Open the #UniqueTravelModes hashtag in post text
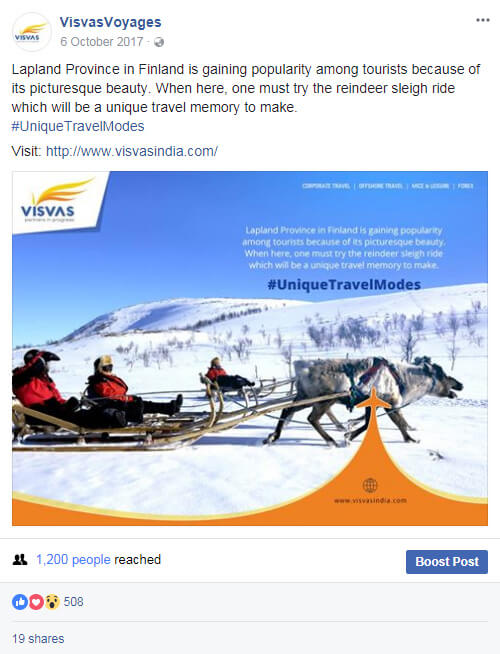This screenshot has width=500, height=654. 78,126
